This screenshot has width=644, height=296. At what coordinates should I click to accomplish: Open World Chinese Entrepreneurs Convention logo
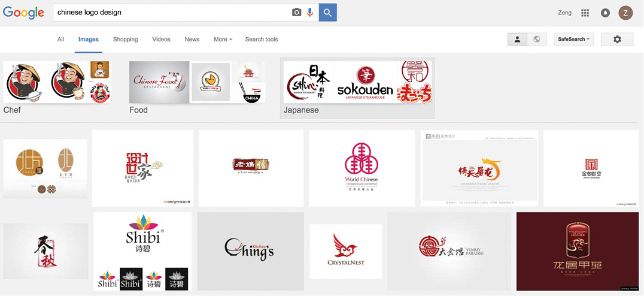pyautogui.click(x=362, y=168)
